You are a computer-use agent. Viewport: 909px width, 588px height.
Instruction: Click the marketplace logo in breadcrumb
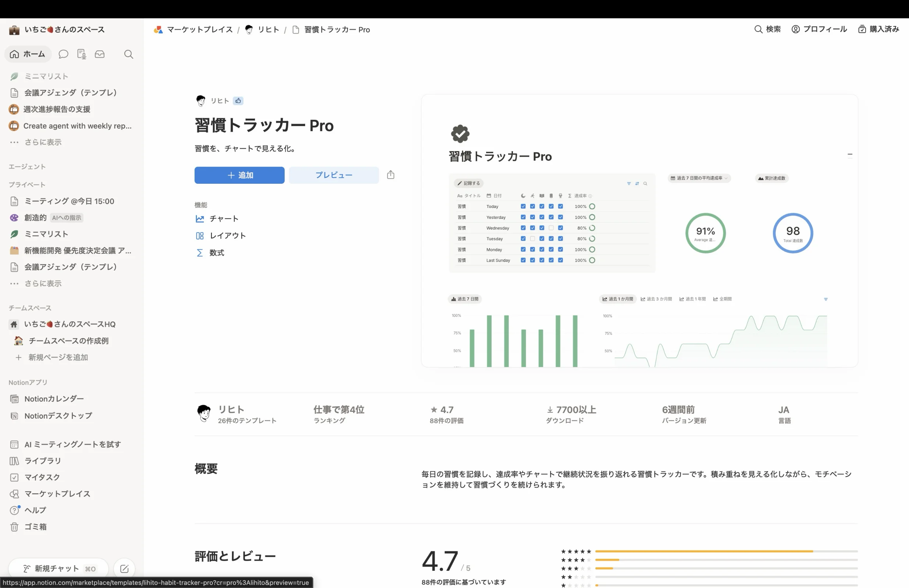(x=158, y=30)
